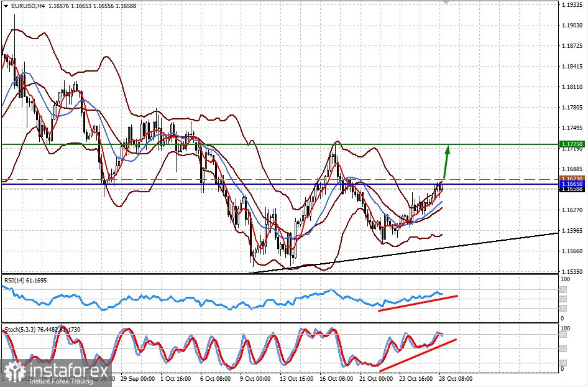Open the chart menu triangle beside EURUSD,H4
Viewport: 588px width, 387px height.
tap(6, 6)
